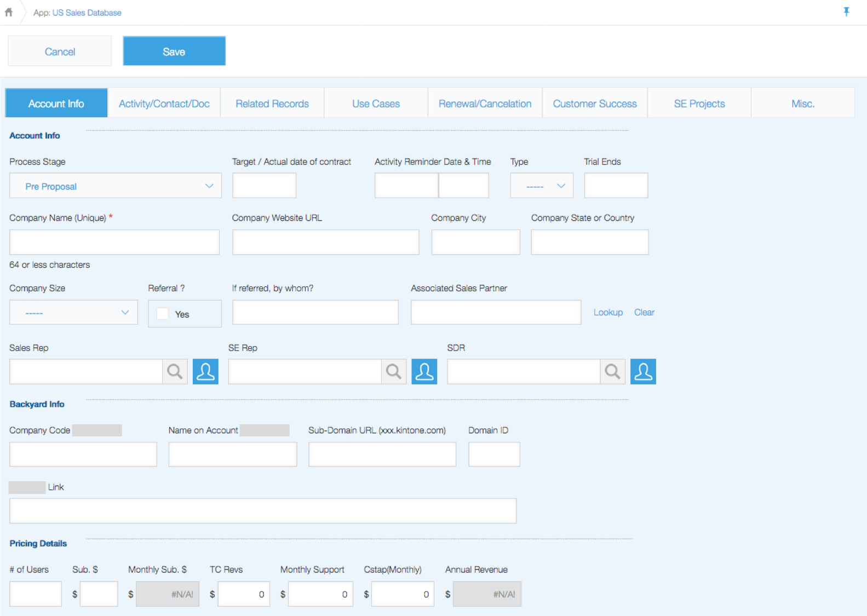867x616 pixels.
Task: Open the Renewal/Cancelation tab
Action: pos(485,103)
